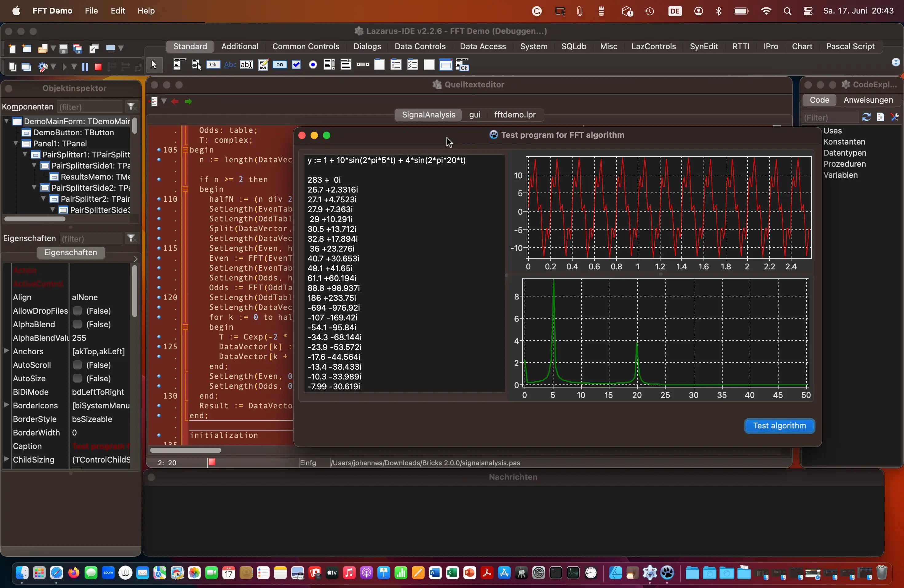Toggle AutoSize property checkbox
904x588 pixels.
(78, 378)
